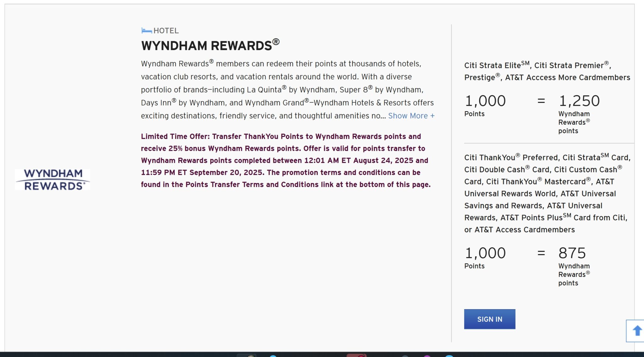Click the 'Wyndham Rewards points' label under 1,250
Viewport: 644px width, 357px height.
(x=574, y=122)
